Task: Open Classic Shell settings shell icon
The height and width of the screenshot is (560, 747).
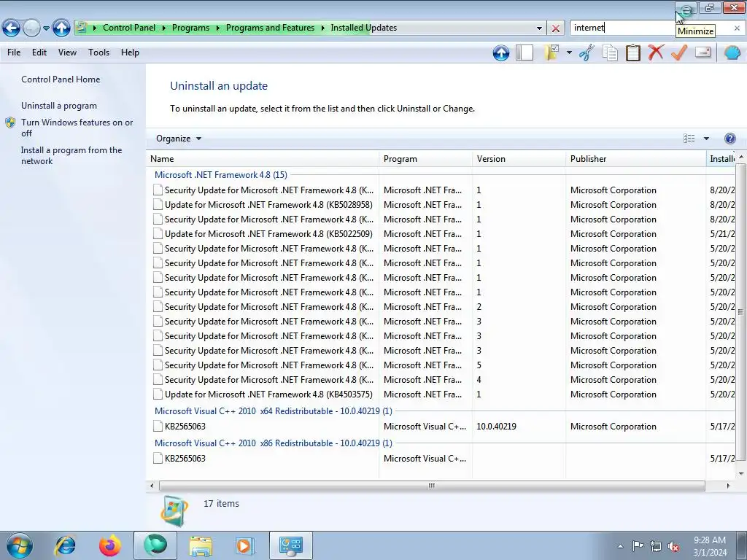Action: click(732, 52)
